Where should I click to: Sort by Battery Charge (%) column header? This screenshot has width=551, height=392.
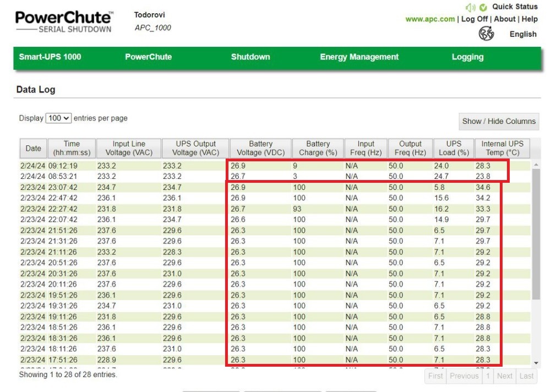pyautogui.click(x=318, y=148)
